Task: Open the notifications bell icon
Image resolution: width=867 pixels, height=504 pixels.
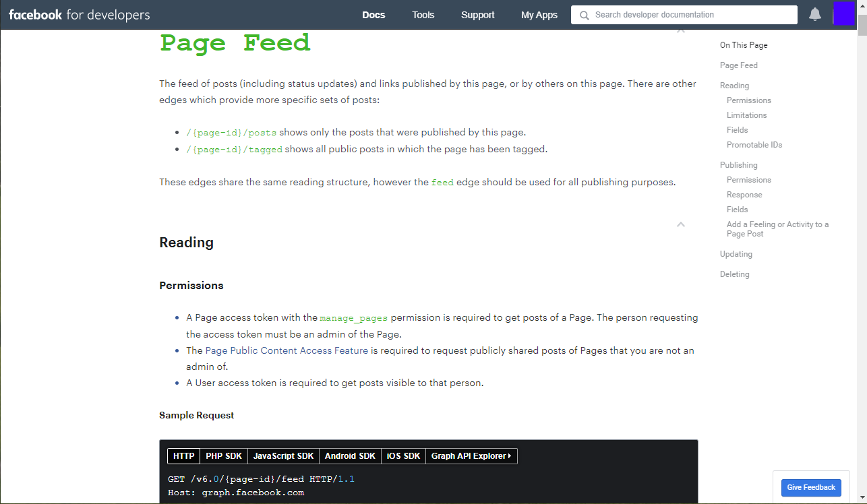Action: click(x=815, y=14)
